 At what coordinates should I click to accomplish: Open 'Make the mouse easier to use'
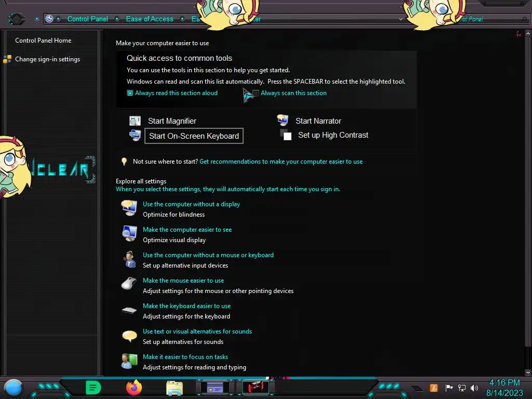[x=183, y=281]
